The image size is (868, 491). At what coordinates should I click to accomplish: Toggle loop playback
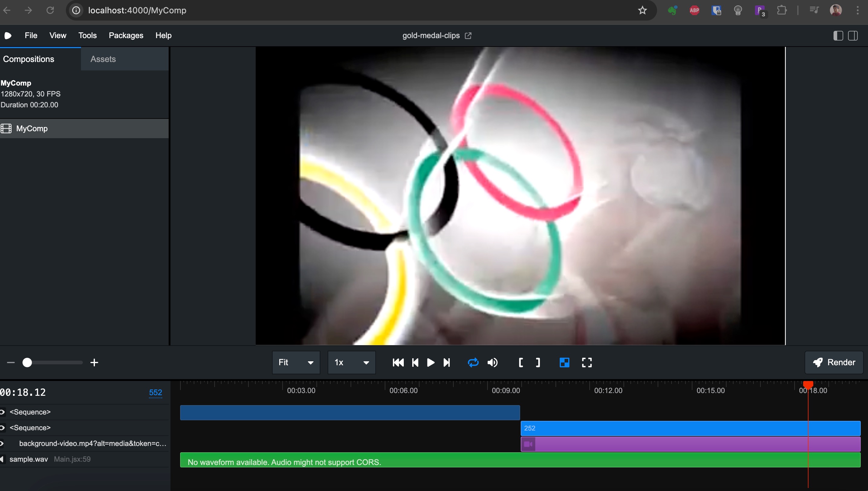473,363
